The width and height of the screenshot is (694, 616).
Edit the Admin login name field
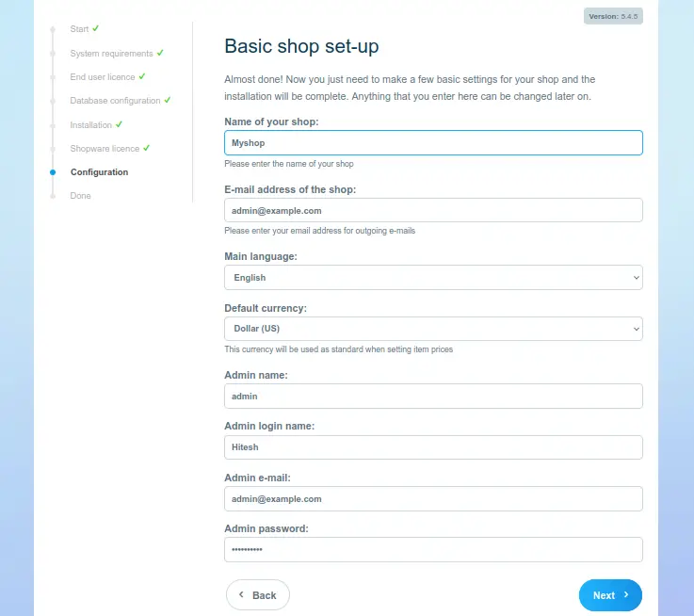click(433, 447)
